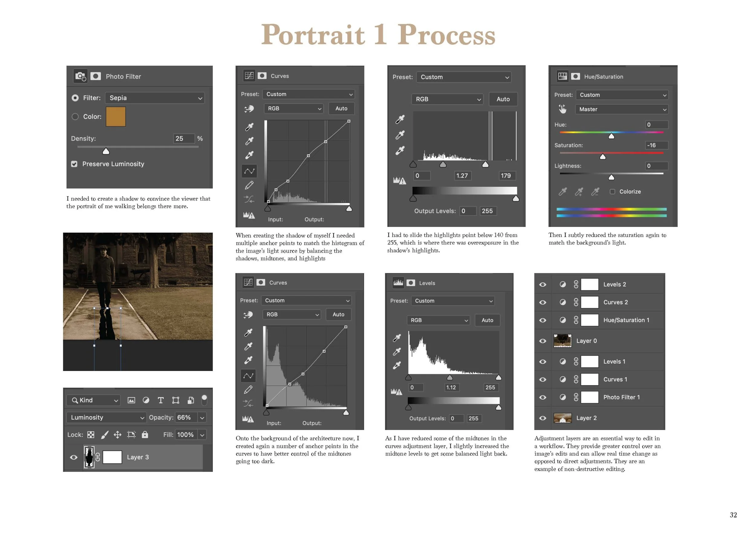
Task: Open the Luminosity blend mode dropdown
Action: tap(106, 418)
